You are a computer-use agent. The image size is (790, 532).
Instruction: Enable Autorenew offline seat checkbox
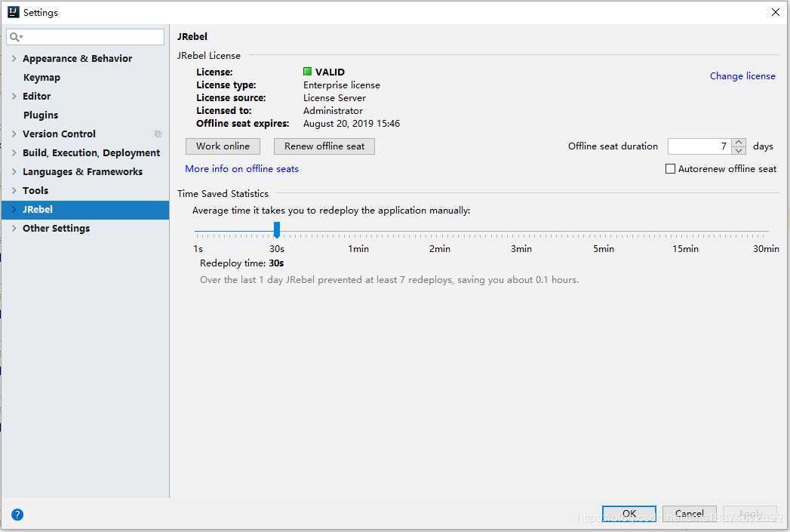pyautogui.click(x=670, y=169)
